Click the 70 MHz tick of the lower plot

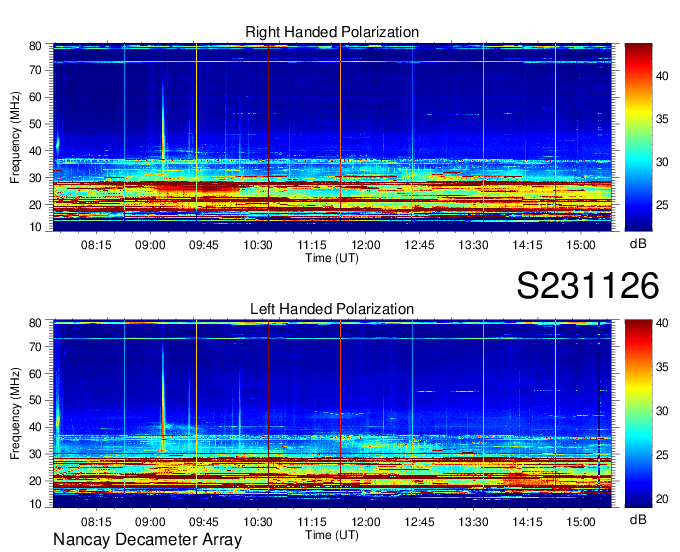tap(35, 346)
